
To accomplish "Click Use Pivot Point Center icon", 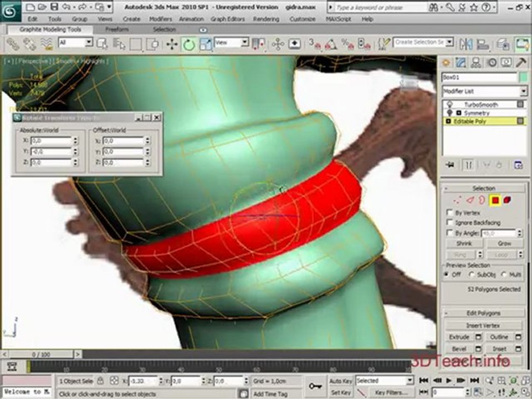I will tap(259, 44).
